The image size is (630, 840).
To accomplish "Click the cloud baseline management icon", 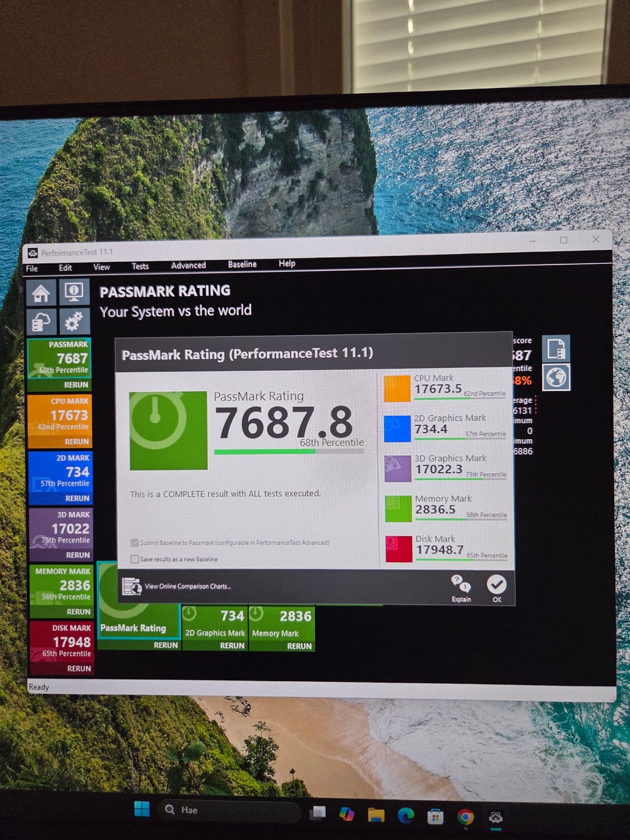I will pos(41,322).
